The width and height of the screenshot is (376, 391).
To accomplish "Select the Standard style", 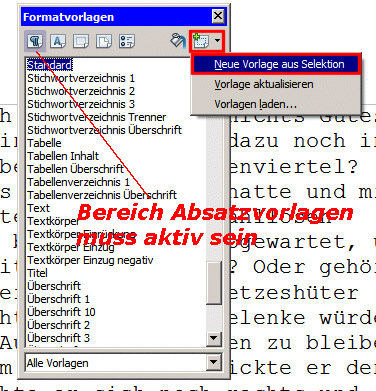I will click(49, 65).
